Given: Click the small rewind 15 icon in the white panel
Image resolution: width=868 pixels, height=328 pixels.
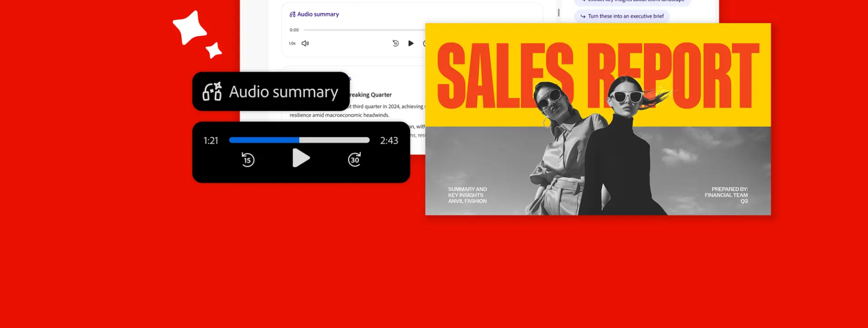Looking at the screenshot, I should [396, 43].
